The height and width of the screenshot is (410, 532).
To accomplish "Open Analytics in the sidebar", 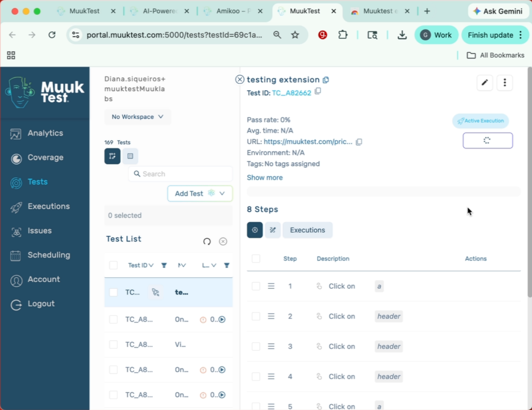I will coord(45,133).
